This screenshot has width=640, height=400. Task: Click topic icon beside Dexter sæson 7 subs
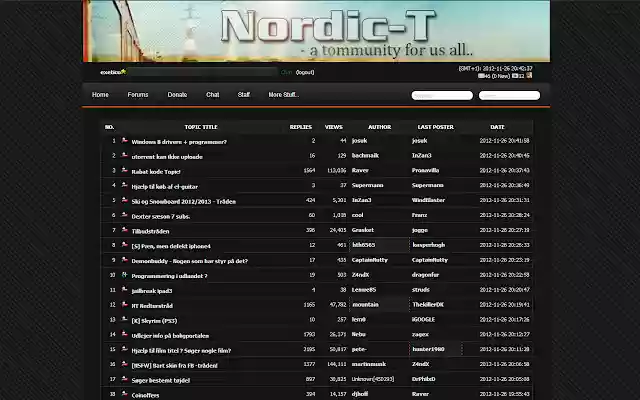[x=124, y=215]
